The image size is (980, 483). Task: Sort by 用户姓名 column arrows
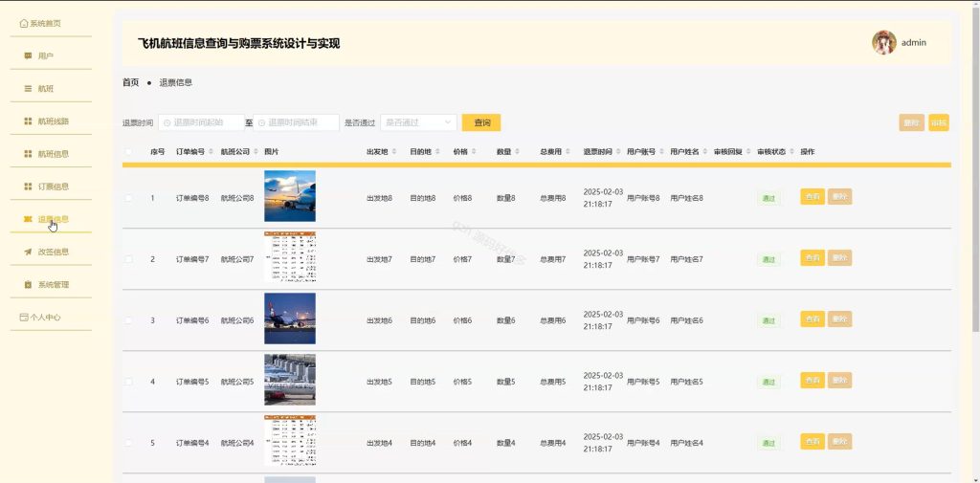click(705, 152)
